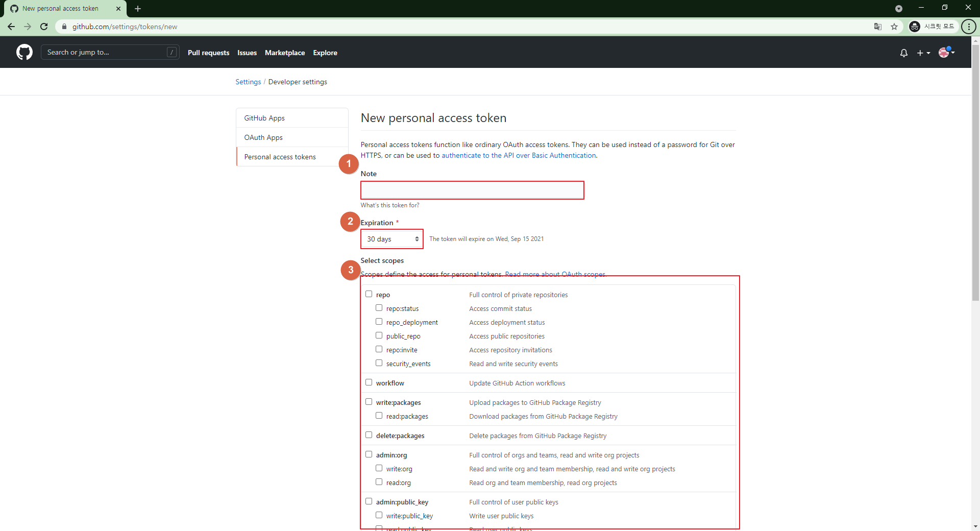Close the New personal access token tab

pyautogui.click(x=118, y=9)
